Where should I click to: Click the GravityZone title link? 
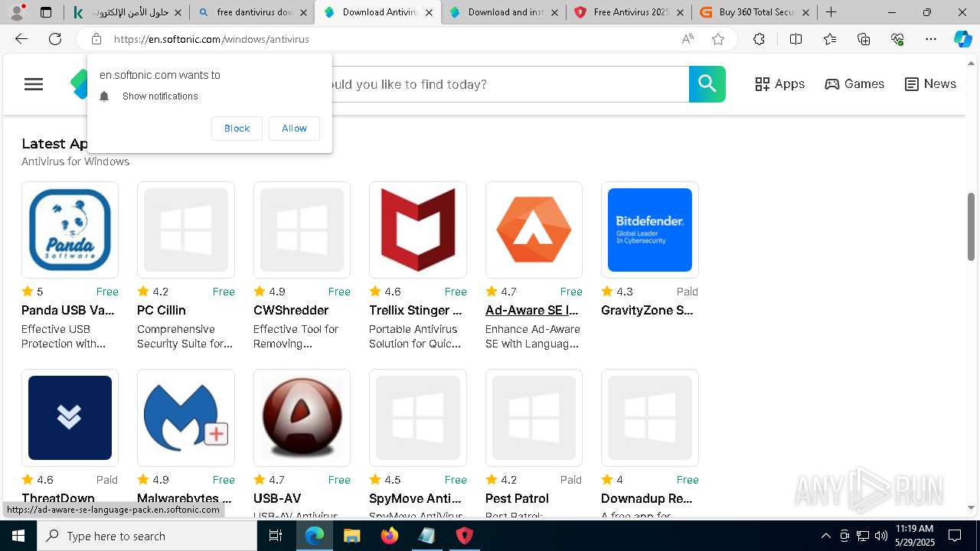[x=648, y=310]
